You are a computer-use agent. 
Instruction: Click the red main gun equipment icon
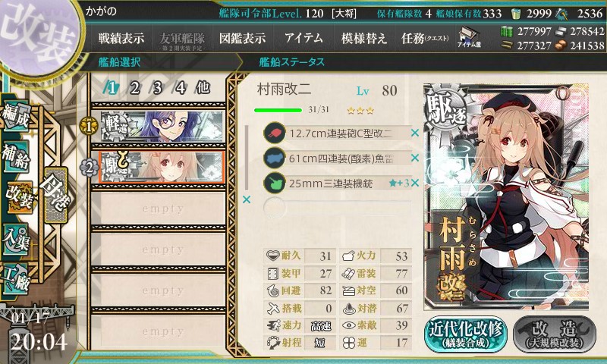point(274,133)
